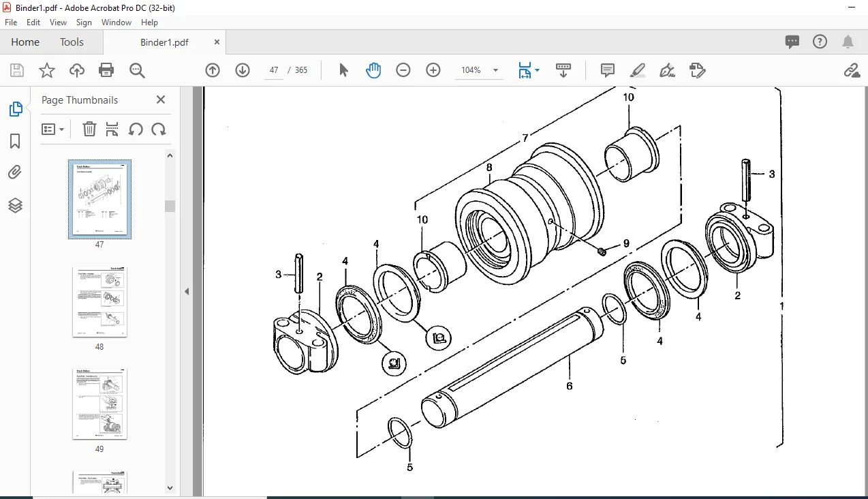The image size is (868, 499).
Task: Add a sticky note comment
Action: pyautogui.click(x=608, y=70)
